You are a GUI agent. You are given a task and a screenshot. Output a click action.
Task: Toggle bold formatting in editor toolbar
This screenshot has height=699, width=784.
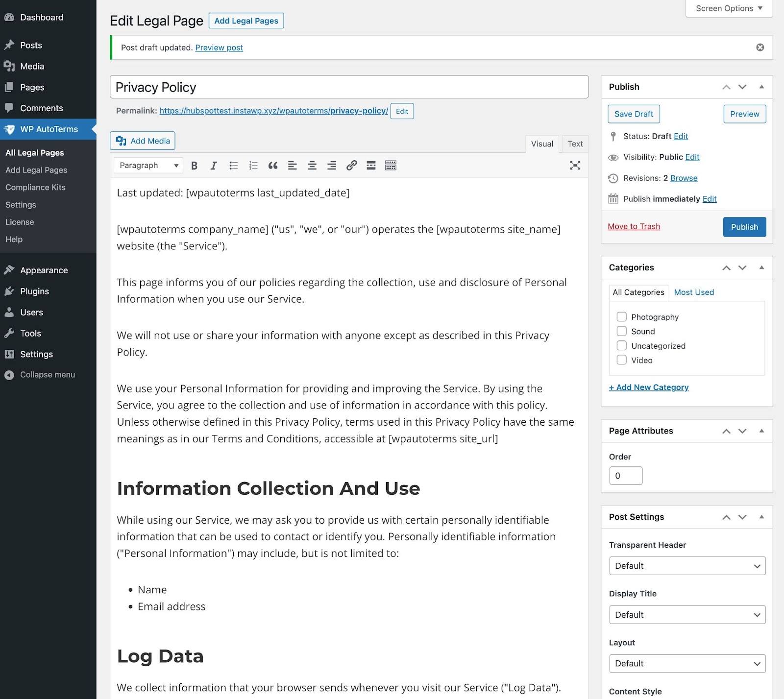[x=194, y=166]
